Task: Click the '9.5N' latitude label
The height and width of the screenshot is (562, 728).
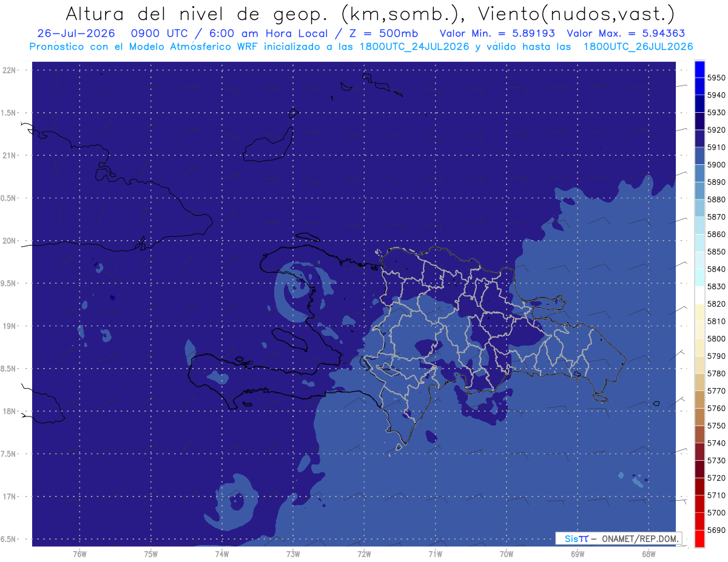Action: [8, 283]
